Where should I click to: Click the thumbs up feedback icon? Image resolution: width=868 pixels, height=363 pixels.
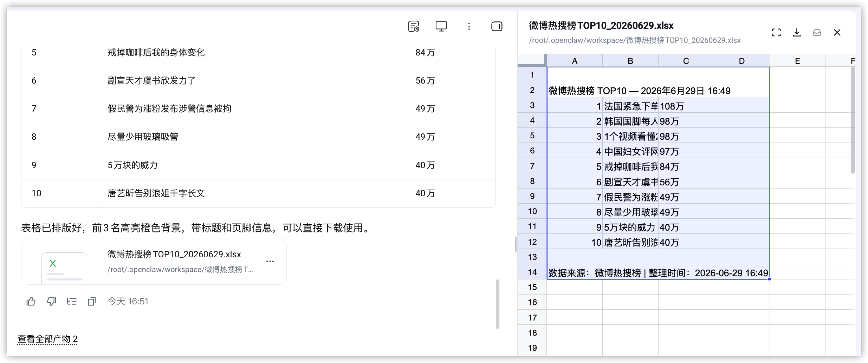[31, 301]
